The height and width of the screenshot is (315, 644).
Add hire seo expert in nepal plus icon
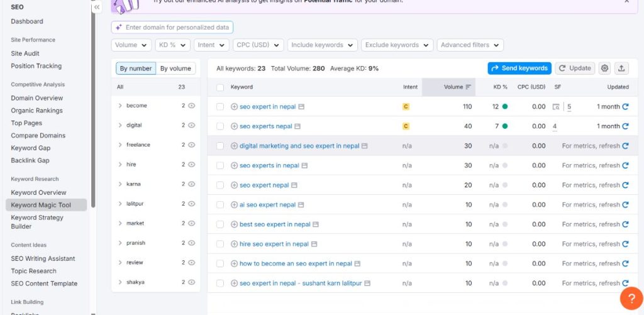click(234, 244)
